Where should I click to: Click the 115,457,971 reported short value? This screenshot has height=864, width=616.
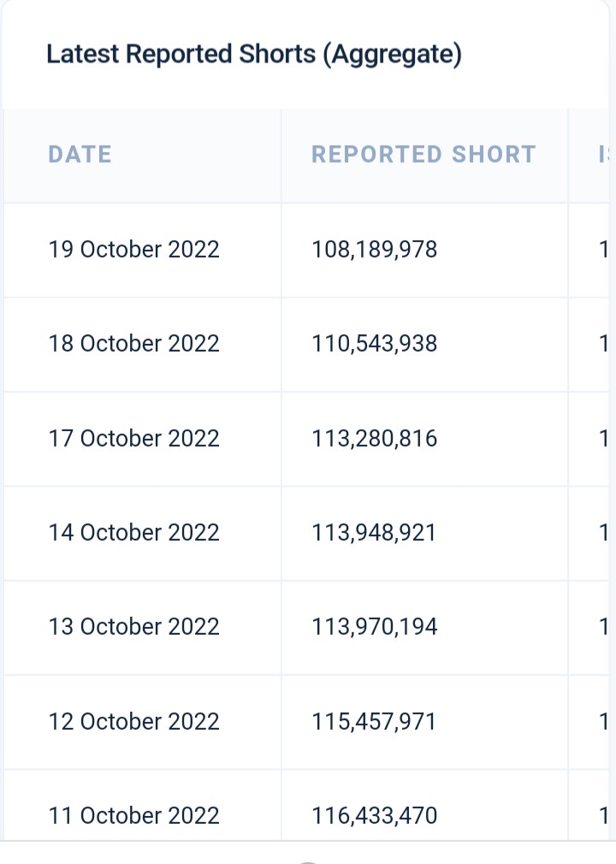coord(374,721)
